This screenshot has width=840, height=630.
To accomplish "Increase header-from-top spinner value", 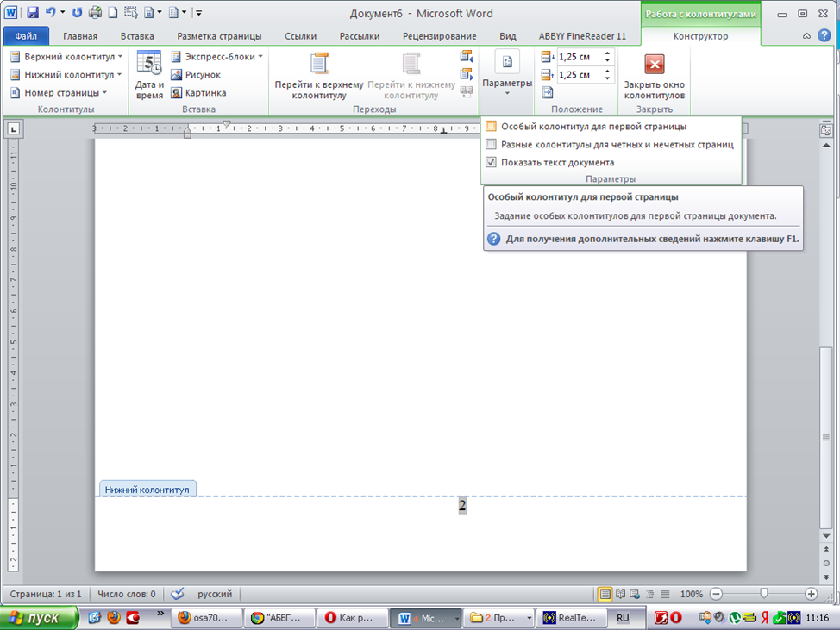I will pos(607,53).
